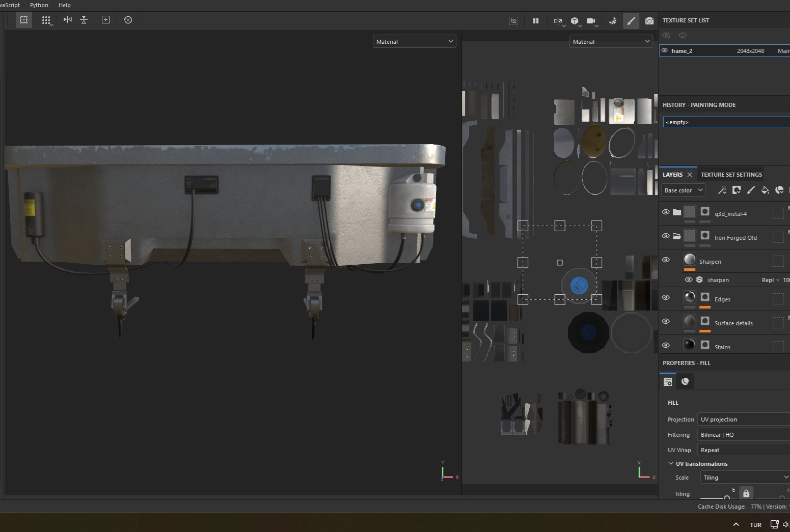This screenshot has width=790, height=532.
Task: Hide the Edges layer
Action: click(x=666, y=297)
